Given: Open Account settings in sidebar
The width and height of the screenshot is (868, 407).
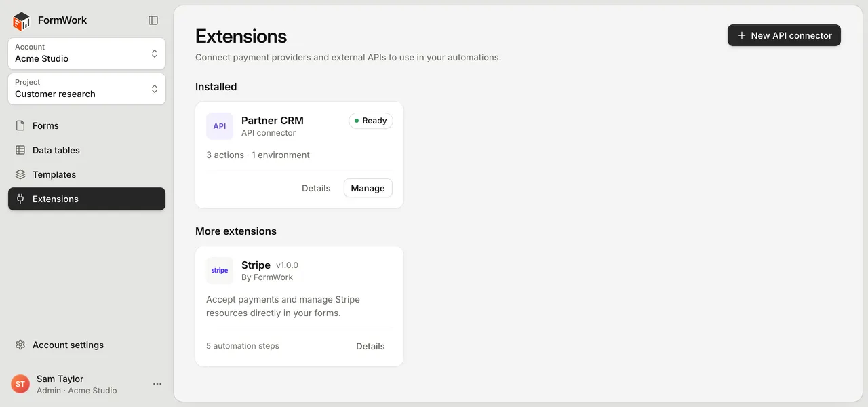Looking at the screenshot, I should [x=87, y=345].
